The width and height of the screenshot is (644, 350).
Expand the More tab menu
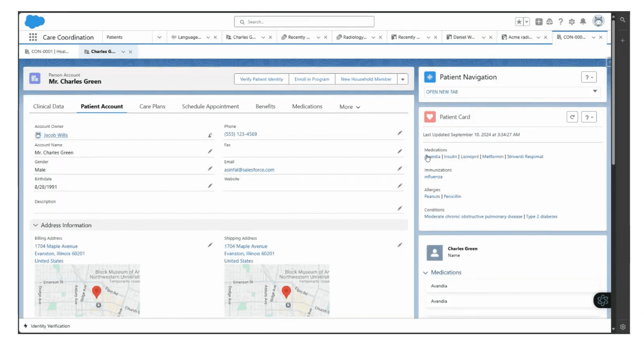coord(349,106)
